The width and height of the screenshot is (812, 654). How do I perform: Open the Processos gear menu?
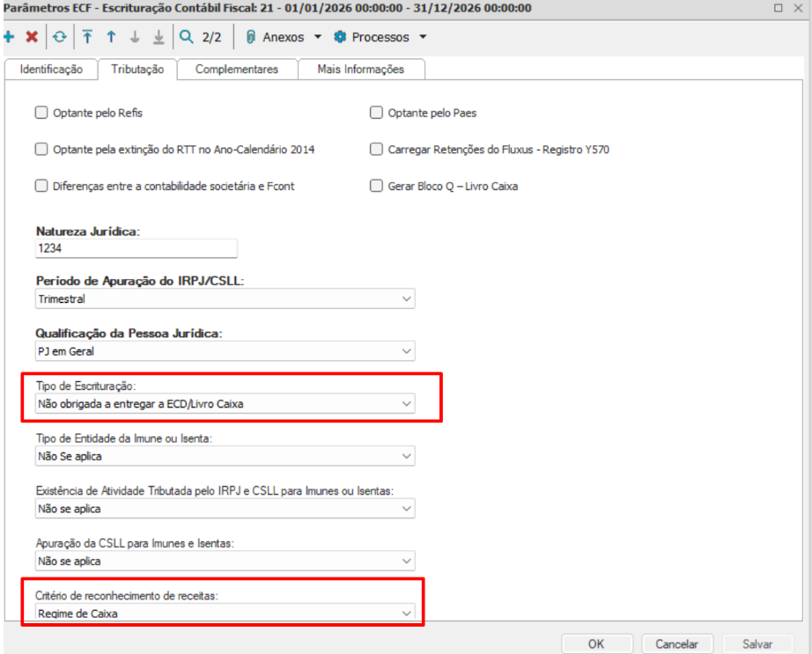pyautogui.click(x=380, y=37)
